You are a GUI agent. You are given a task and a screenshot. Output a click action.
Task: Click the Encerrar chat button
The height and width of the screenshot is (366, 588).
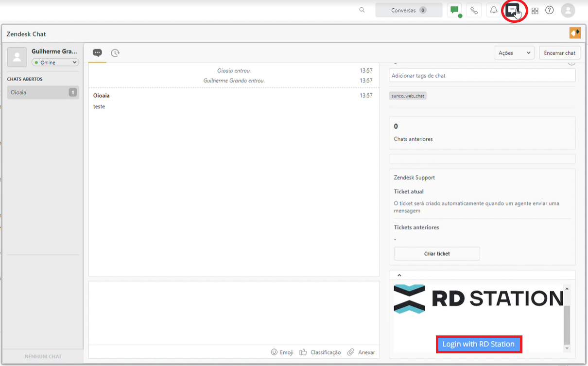tap(559, 52)
